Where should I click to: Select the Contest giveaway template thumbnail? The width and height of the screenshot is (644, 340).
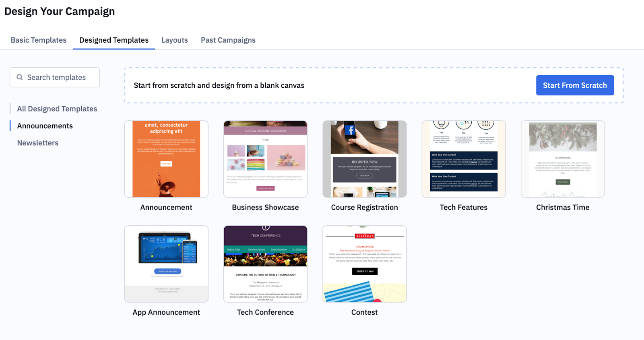[364, 264]
